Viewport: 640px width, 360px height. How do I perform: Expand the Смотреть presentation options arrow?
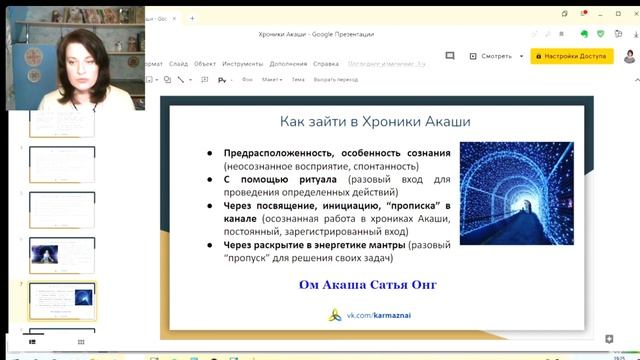[521, 56]
